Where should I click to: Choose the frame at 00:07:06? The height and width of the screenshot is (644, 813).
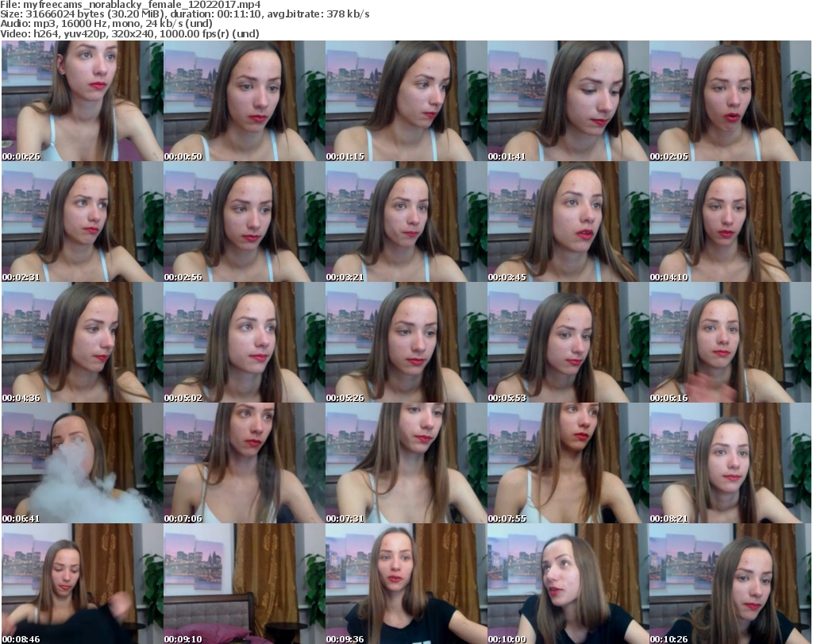245,464
